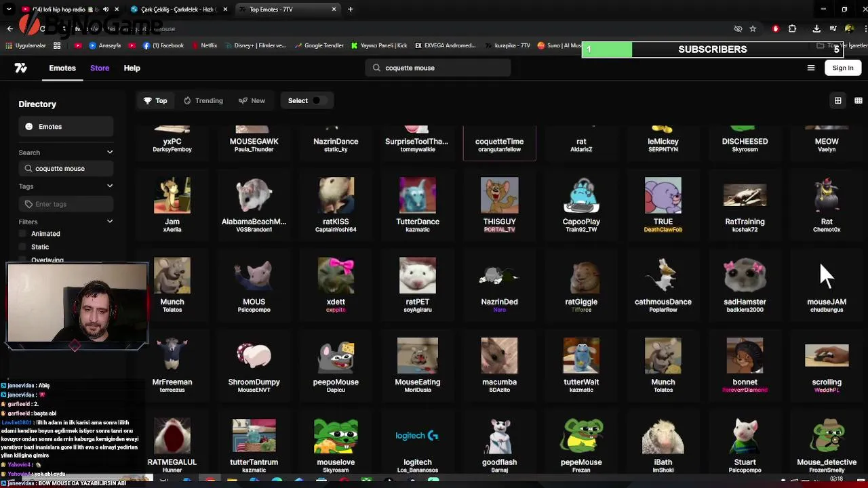
Task: Open the hamburger menu icon beside Sign In
Action: [810, 68]
